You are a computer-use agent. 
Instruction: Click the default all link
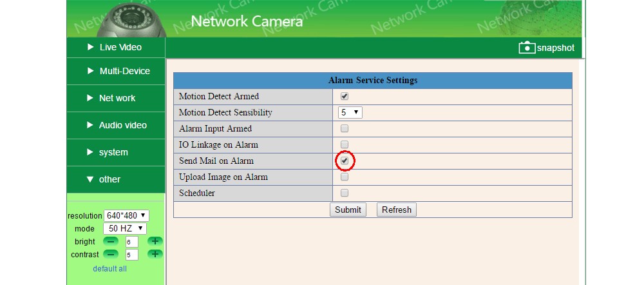pos(109,268)
